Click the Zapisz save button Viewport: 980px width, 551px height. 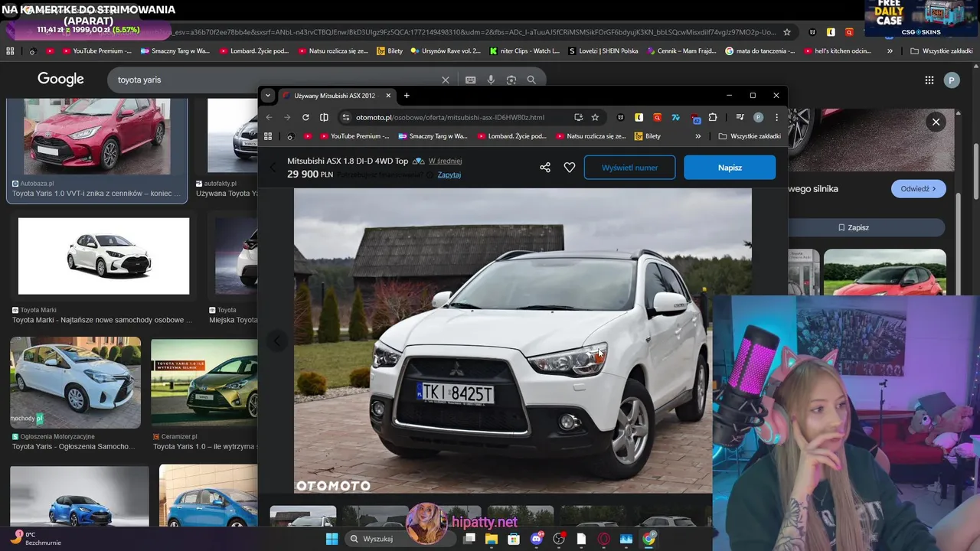853,227
